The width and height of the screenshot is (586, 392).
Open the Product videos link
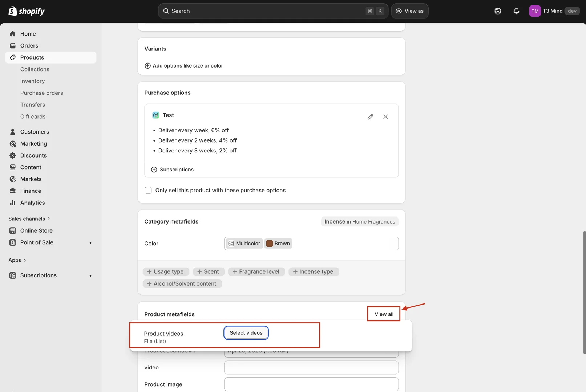(x=163, y=334)
